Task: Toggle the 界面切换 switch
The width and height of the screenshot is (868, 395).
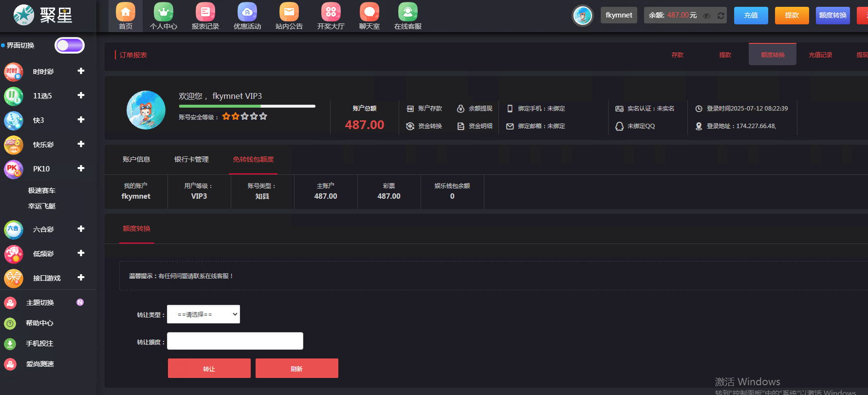Action: [70, 45]
